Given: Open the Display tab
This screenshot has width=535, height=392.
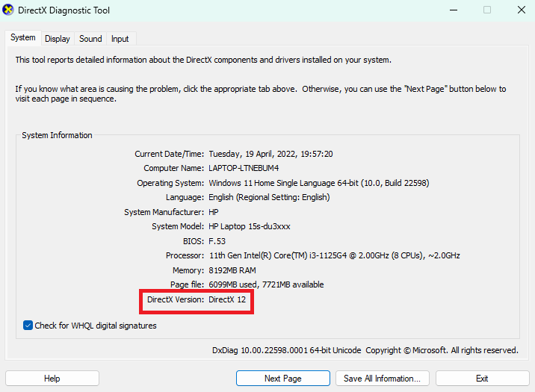Looking at the screenshot, I should pyautogui.click(x=57, y=39).
